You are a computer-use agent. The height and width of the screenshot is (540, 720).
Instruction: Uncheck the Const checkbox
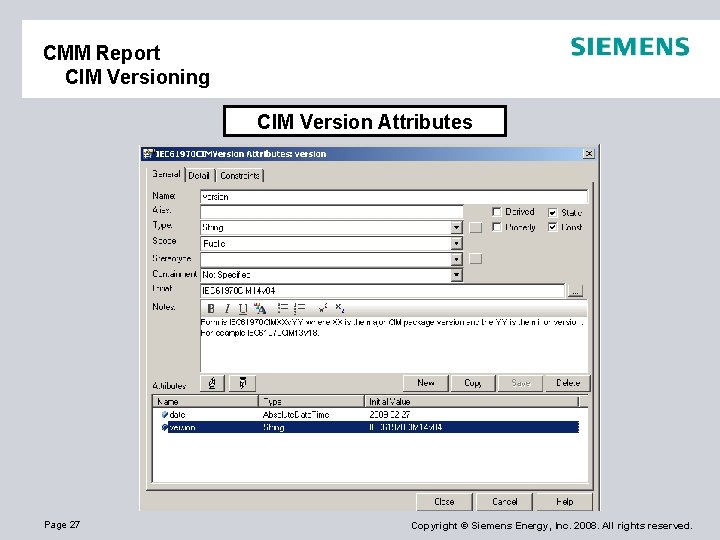click(552, 227)
